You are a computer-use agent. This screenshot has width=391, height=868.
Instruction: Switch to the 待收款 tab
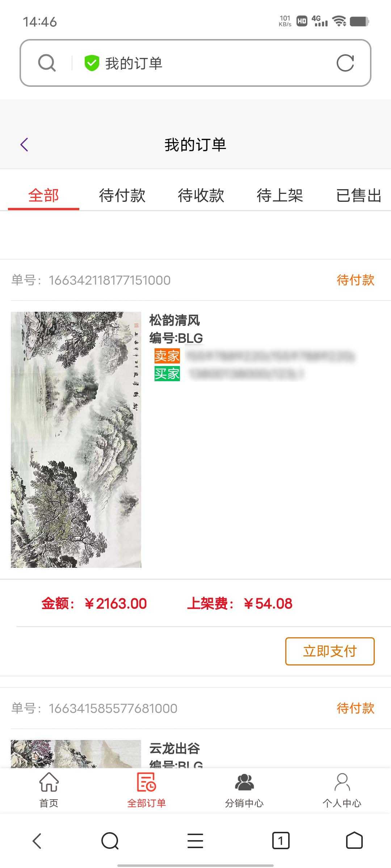coord(201,196)
